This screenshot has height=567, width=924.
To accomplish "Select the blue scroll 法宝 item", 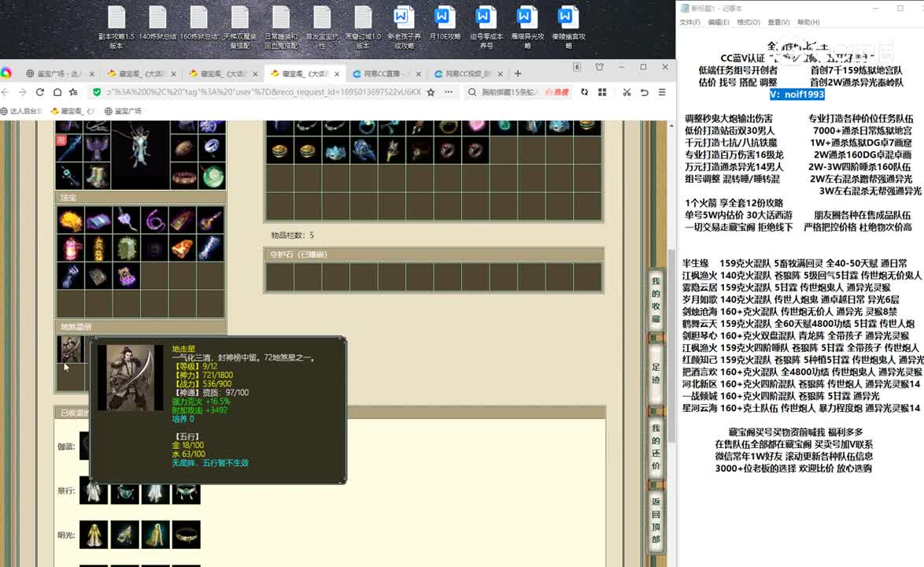I will coord(98,220).
